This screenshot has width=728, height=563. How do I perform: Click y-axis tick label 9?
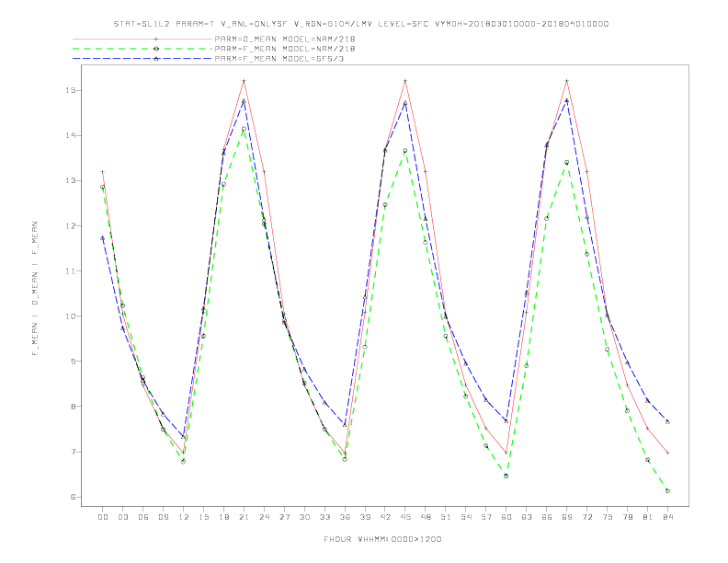pyautogui.click(x=74, y=361)
